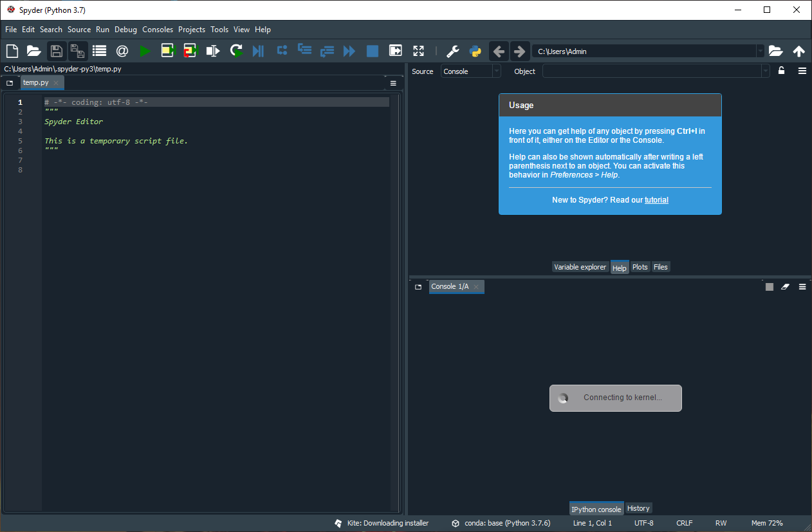Click the CRLF status bar entry
This screenshot has height=532, width=812.
coord(685,523)
